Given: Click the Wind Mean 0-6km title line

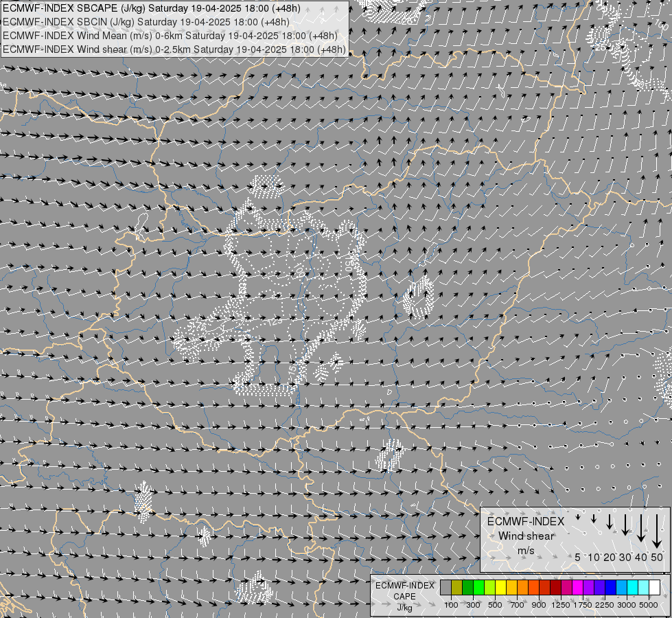Looking at the screenshot, I should [x=170, y=36].
